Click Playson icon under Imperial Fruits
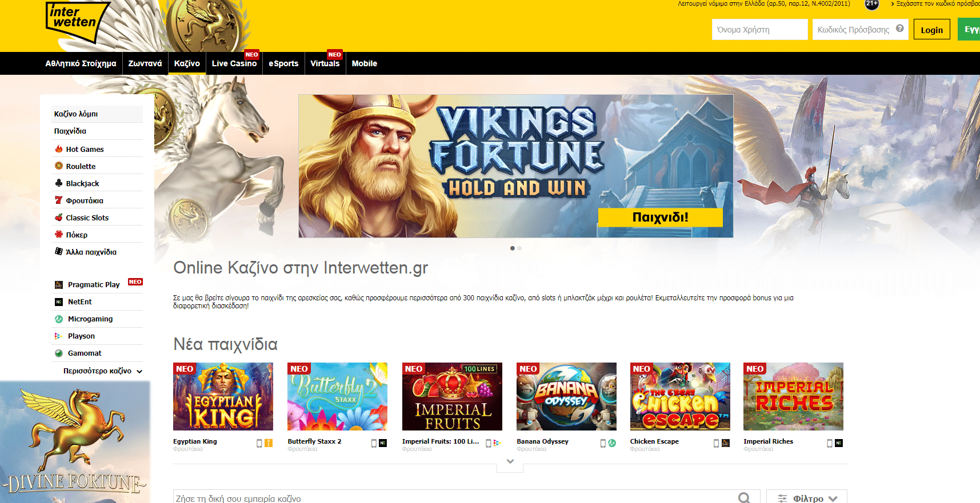 point(497,443)
